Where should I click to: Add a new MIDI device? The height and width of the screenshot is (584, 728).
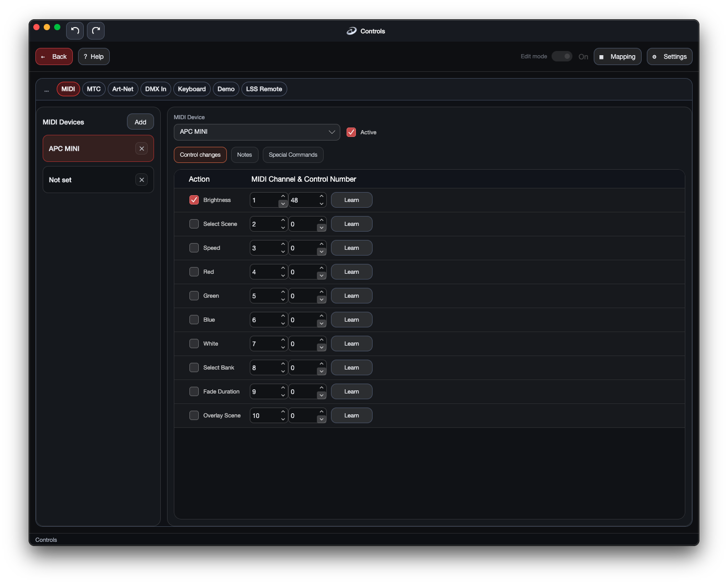[x=141, y=122]
